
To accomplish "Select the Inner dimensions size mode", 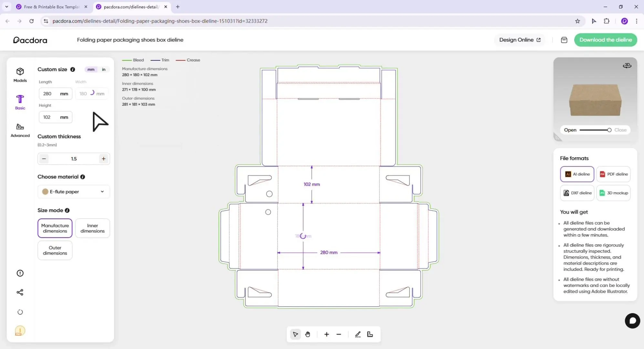I will click(x=92, y=228).
